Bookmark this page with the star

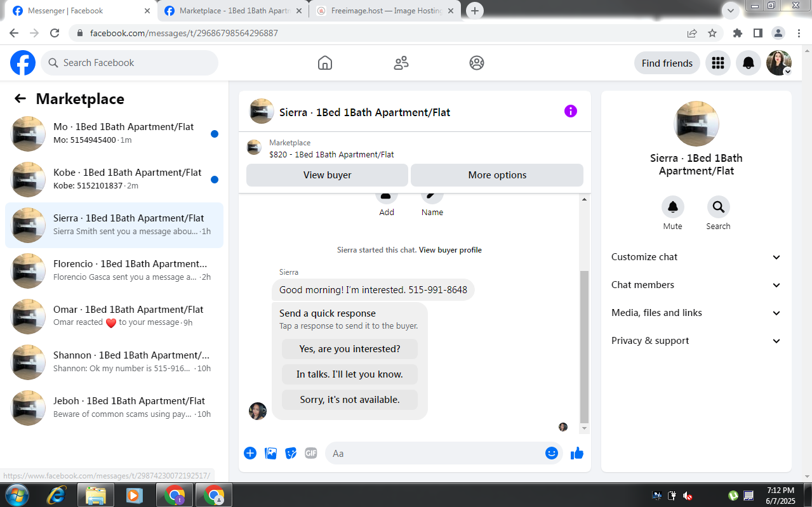[712, 33]
